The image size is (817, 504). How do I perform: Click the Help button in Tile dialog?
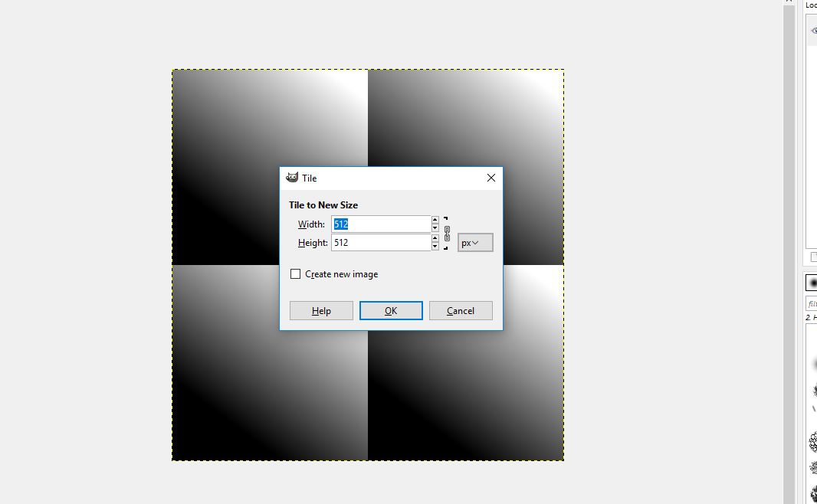[321, 311]
